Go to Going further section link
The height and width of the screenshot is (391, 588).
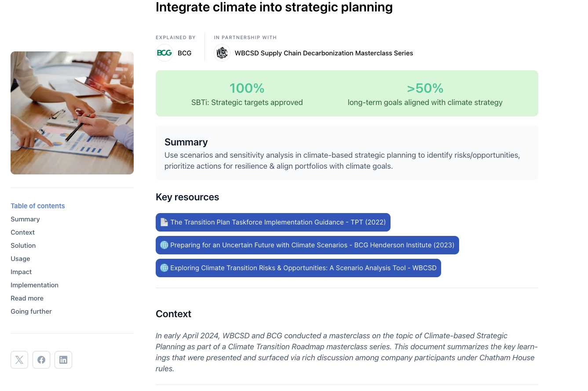pos(31,311)
